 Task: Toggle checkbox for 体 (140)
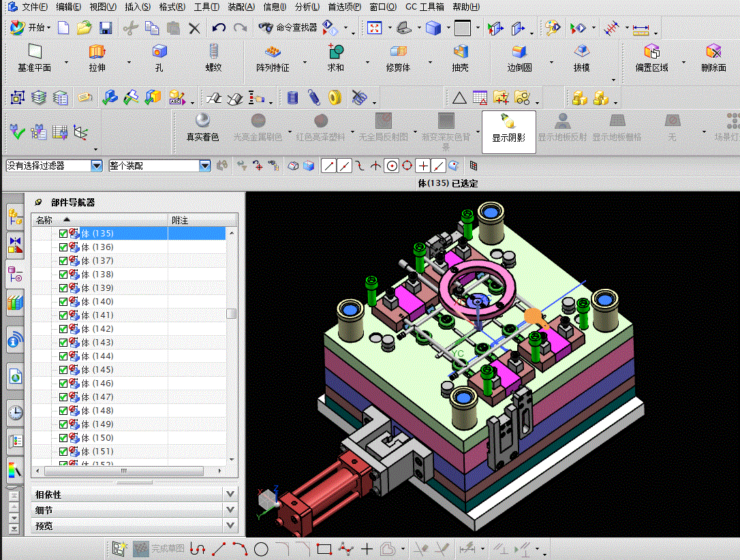coord(63,302)
